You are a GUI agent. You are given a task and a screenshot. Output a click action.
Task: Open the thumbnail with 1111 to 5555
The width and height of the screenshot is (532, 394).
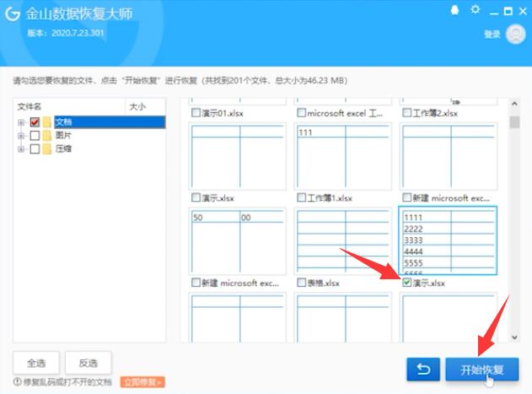[448, 240]
